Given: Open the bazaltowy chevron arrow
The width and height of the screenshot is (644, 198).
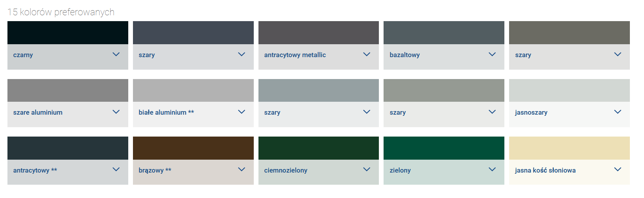Looking at the screenshot, I should click(x=492, y=54).
